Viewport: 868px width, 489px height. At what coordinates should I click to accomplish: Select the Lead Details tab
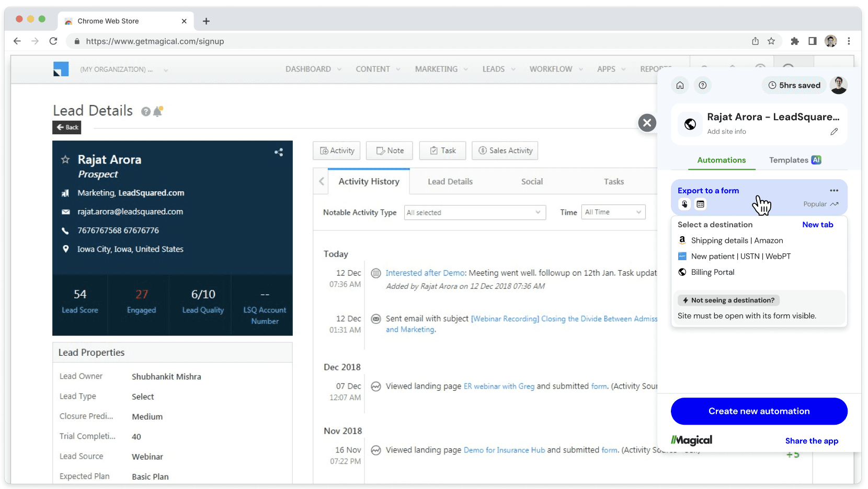450,181
